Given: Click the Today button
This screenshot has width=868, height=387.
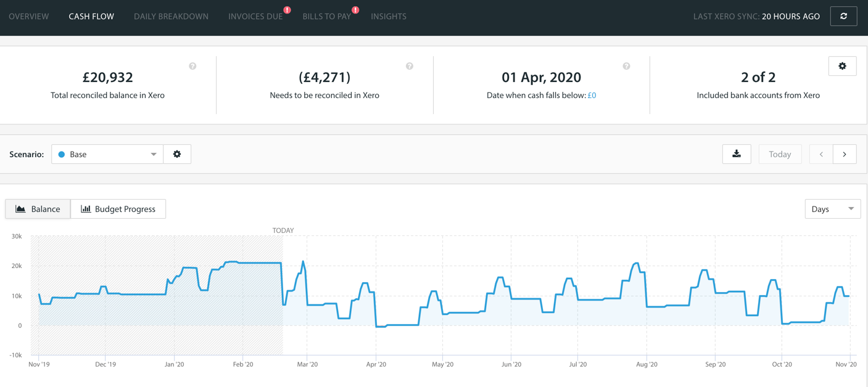Looking at the screenshot, I should (x=780, y=154).
